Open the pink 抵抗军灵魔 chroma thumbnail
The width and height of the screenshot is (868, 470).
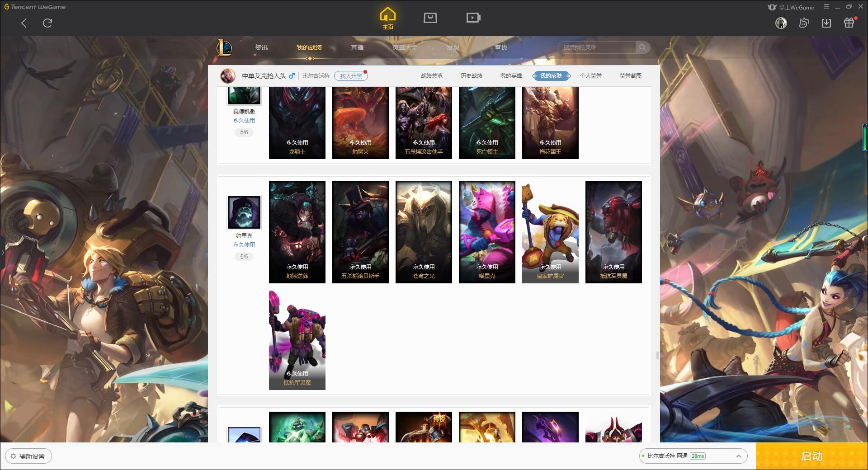pyautogui.click(x=297, y=340)
